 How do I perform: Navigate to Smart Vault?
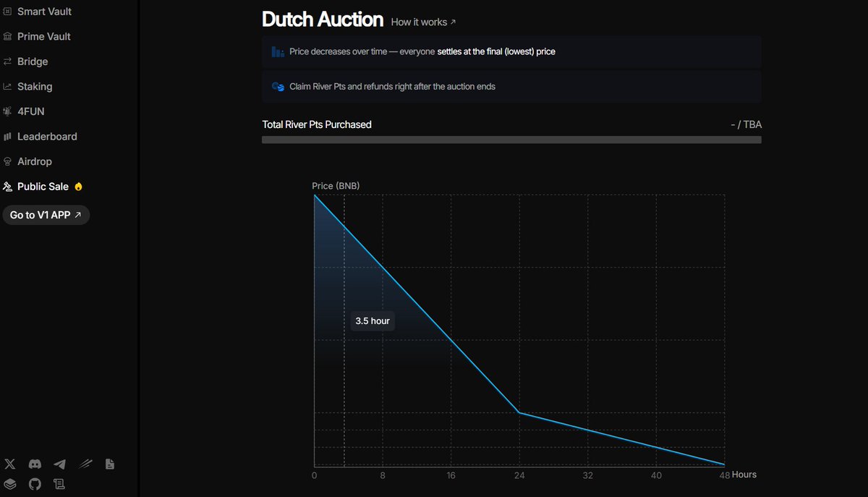click(43, 12)
